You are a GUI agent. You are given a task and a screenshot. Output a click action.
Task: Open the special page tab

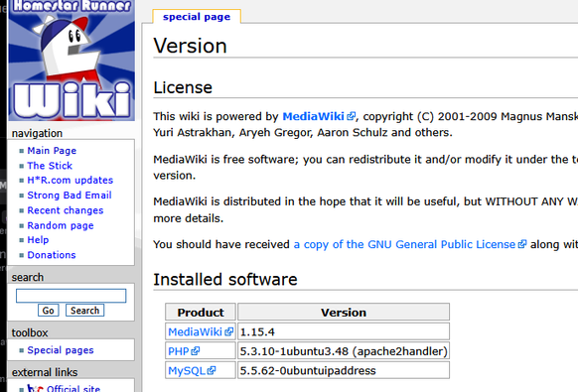[x=197, y=17]
